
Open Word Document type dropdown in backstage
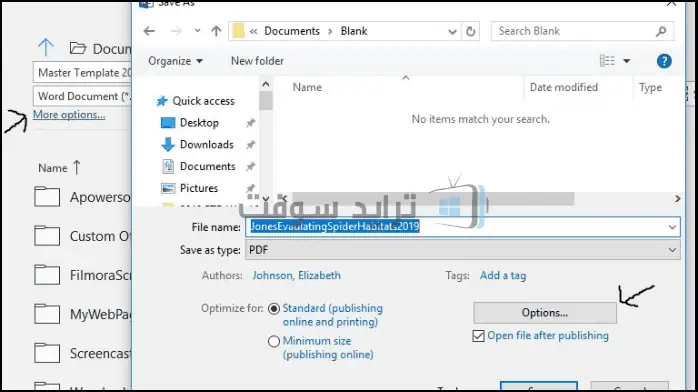(82, 96)
